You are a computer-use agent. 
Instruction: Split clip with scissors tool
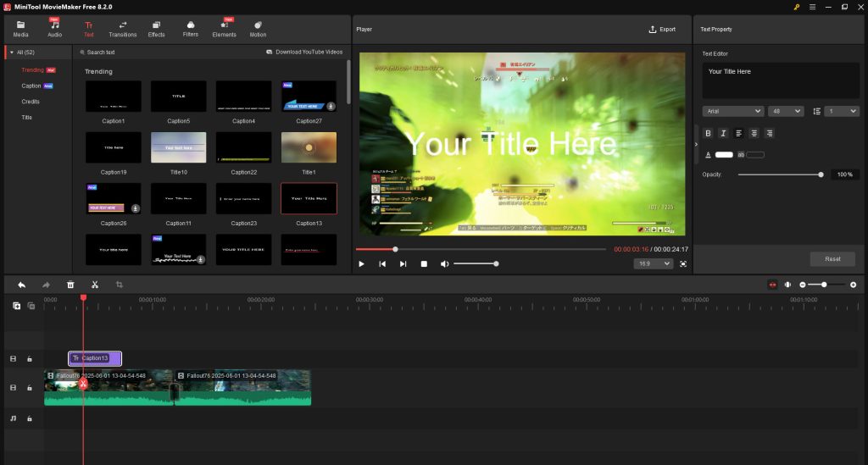click(95, 285)
